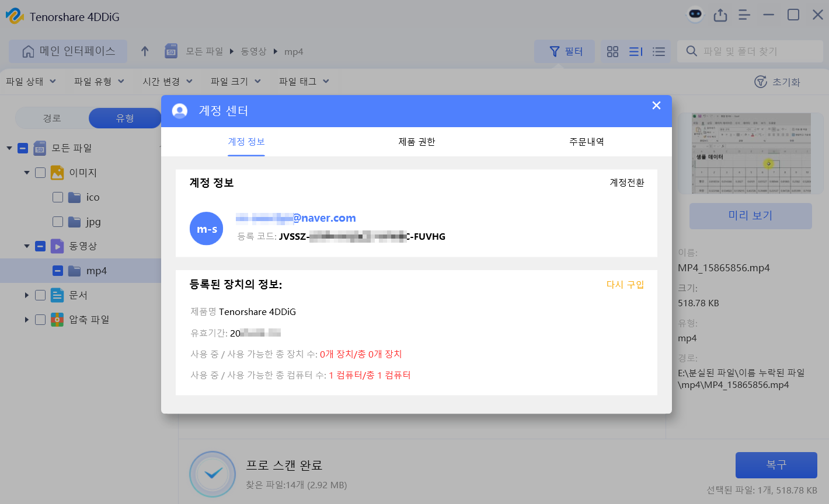Switch to the 제품 권한 tab
Screen dimensions: 829x504
pos(417,142)
